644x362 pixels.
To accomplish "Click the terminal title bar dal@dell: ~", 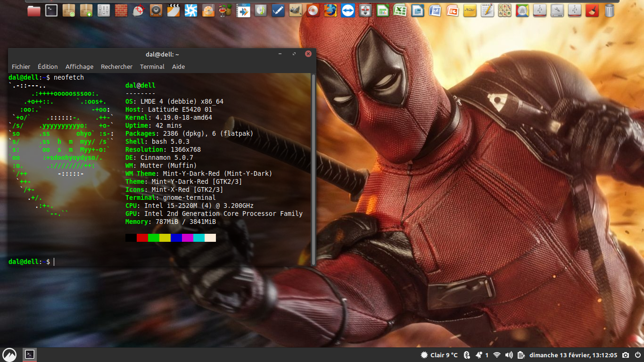I will (162, 54).
